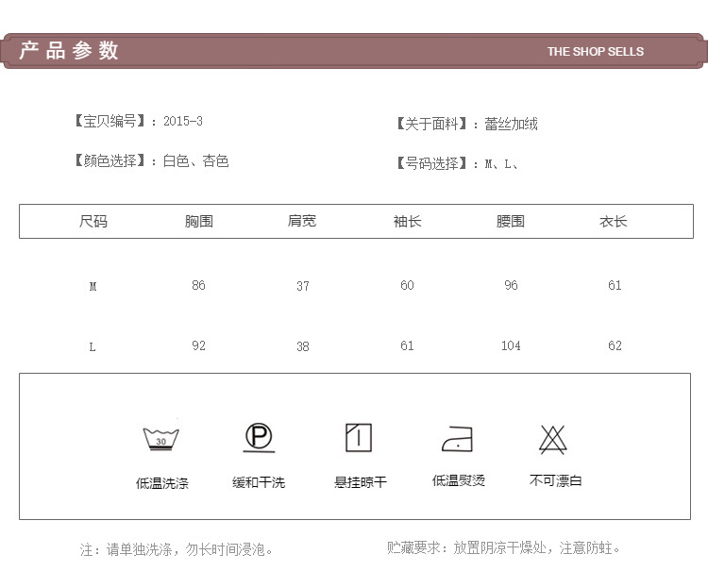This screenshot has width=708, height=588.
Task: Click the do-not-bleach crossed triangle icon
Action: (553, 439)
